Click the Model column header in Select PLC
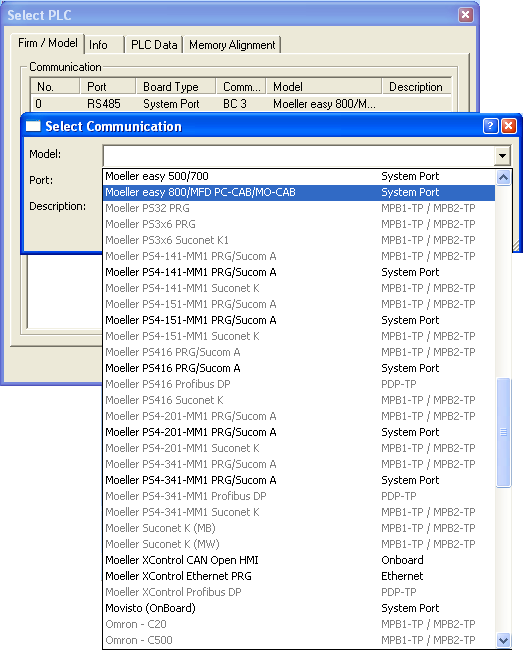The width and height of the screenshot is (523, 654). (324, 87)
